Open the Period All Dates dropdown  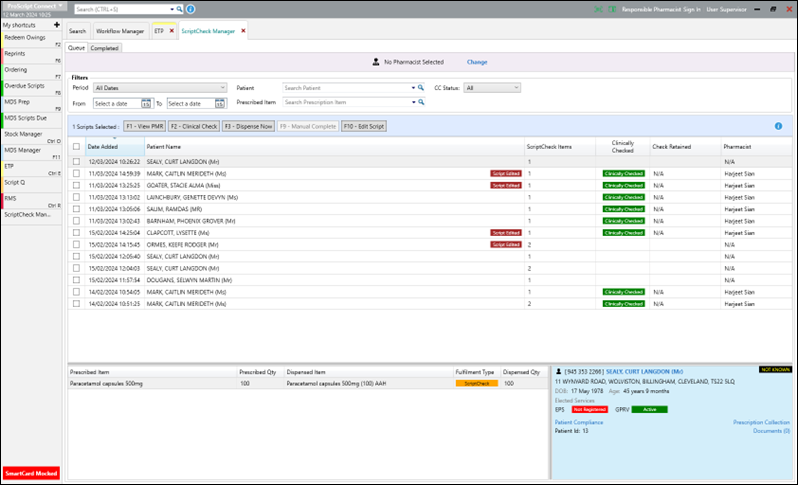[160, 88]
